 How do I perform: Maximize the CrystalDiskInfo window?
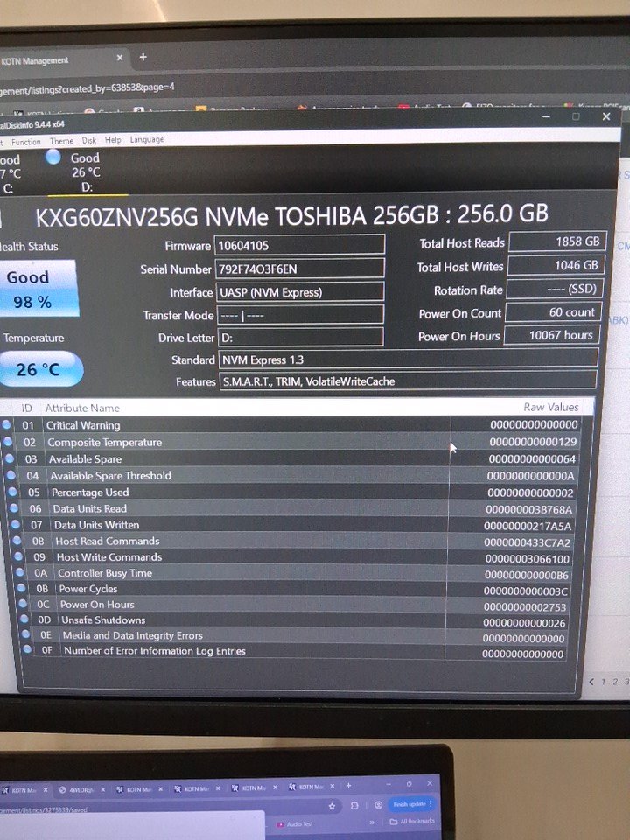576,116
